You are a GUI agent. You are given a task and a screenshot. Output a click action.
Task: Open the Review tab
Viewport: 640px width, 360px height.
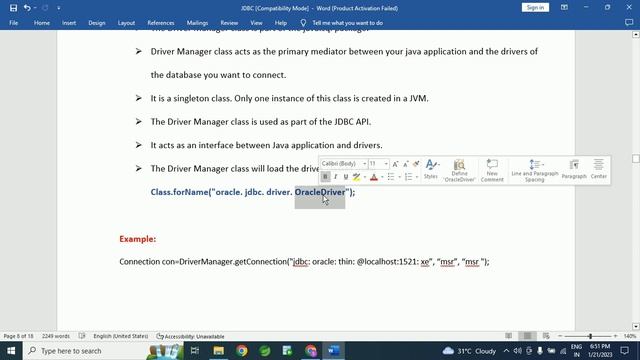229,23
